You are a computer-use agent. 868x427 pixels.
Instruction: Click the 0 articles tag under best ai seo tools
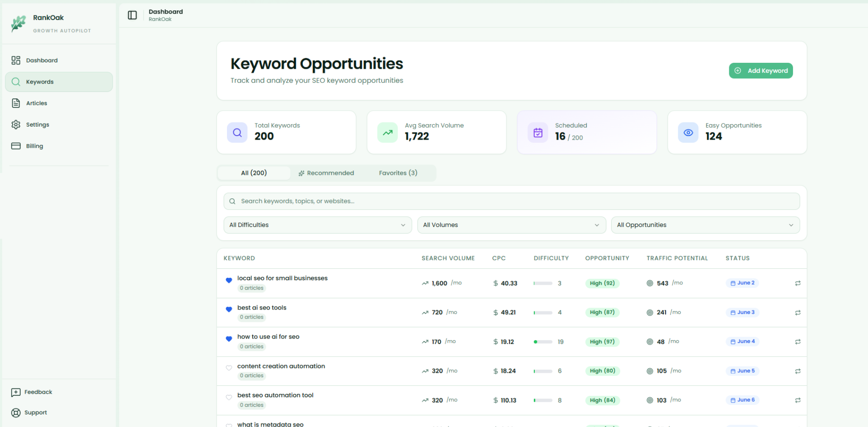pyautogui.click(x=252, y=317)
